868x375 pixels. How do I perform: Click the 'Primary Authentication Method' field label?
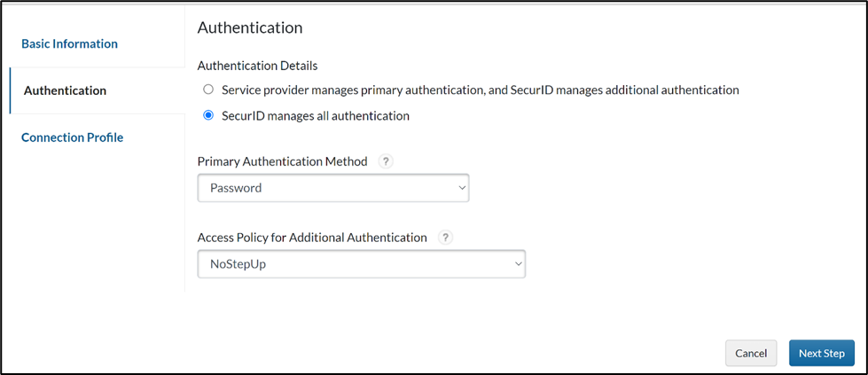[x=283, y=162]
